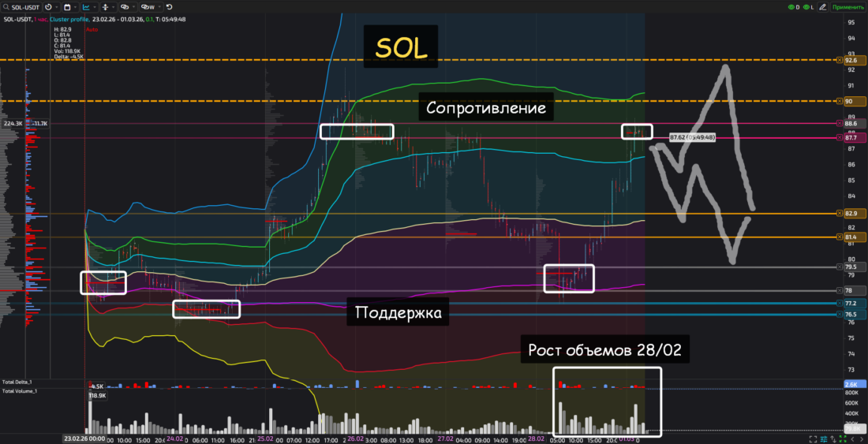868x444 pixels.
Task: Click the up-down arrows scale icon
Action: click(834, 439)
